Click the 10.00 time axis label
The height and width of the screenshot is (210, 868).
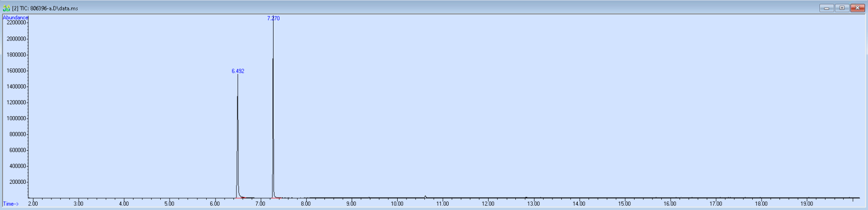(397, 204)
